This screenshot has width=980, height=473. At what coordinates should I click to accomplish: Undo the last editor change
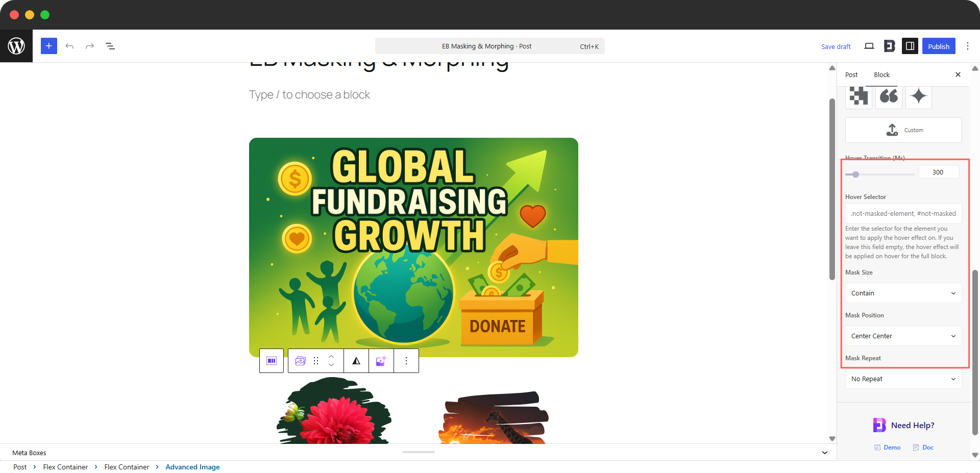[69, 46]
